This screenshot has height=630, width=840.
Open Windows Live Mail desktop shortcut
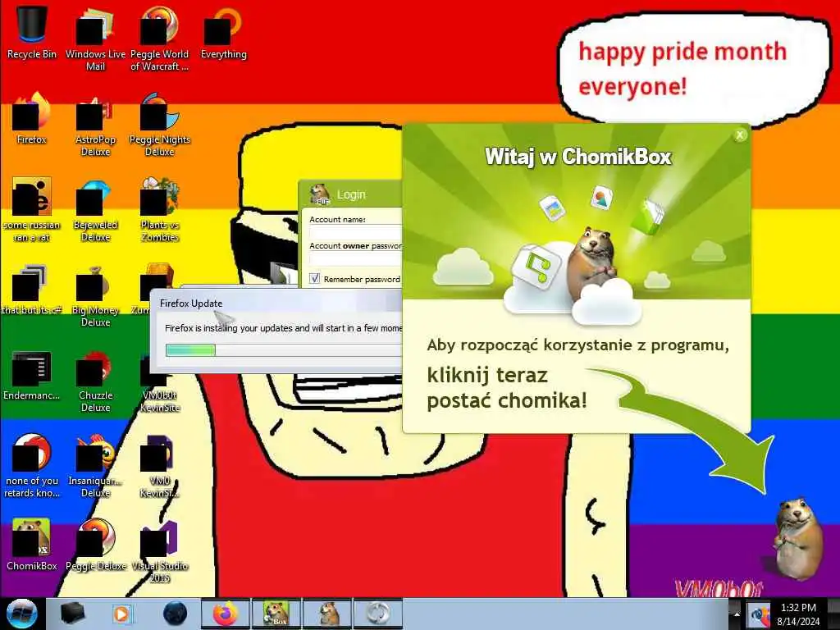[x=95, y=38]
